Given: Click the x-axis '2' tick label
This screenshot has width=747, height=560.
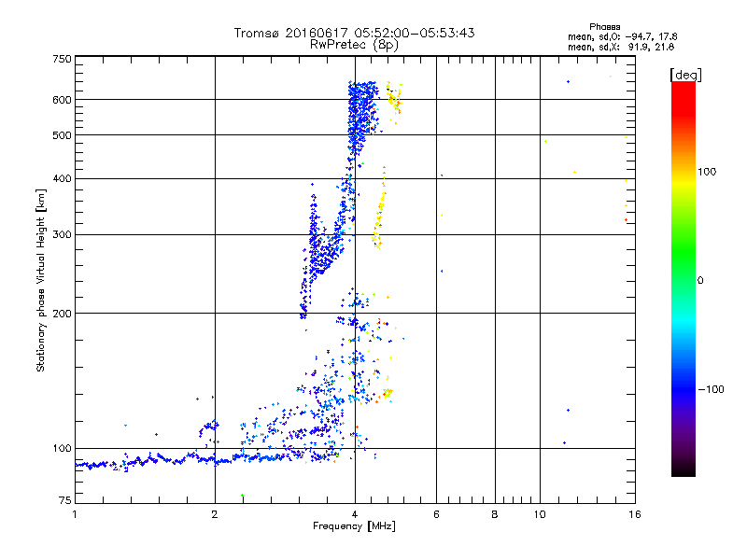Looking at the screenshot, I should tap(215, 514).
